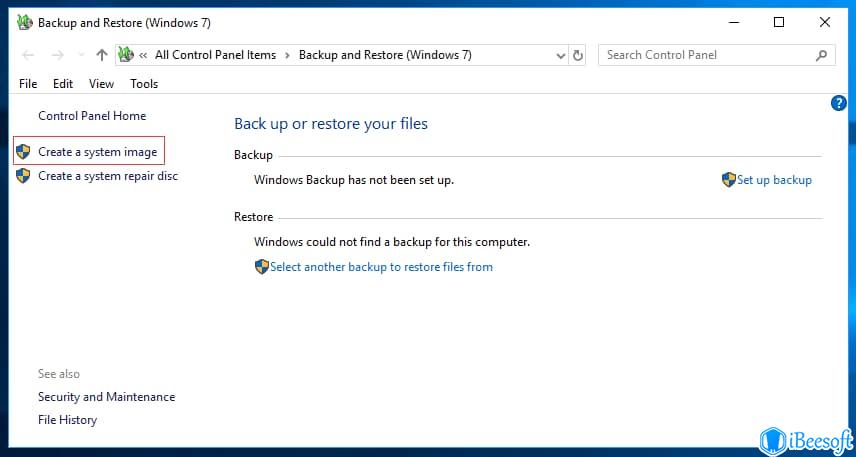Click 'Windows Backup has not been set up.' text
Screen dimensions: 856x457
[x=354, y=180]
